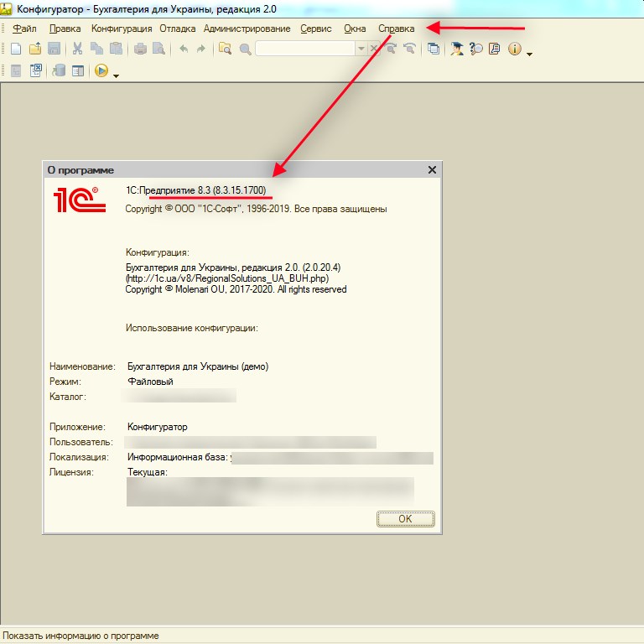The image size is (644, 644).
Task: Create a new document with toolbar icon
Action: [16, 49]
